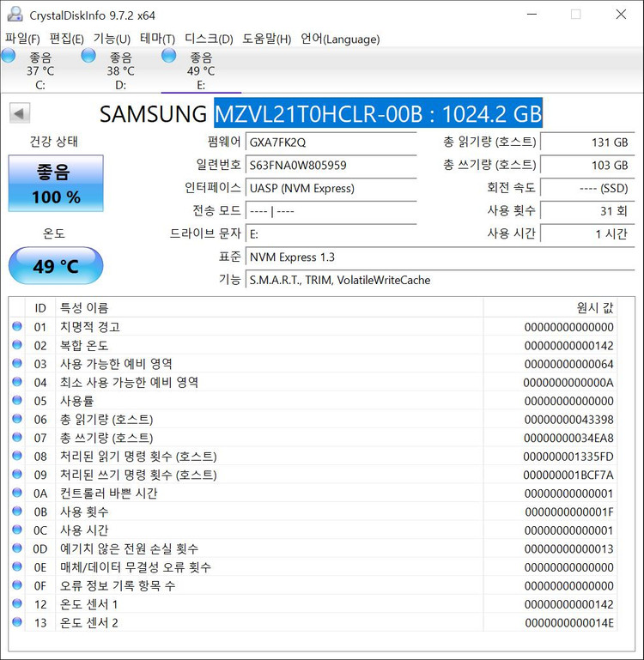644x660 pixels.
Task: Click the rotation rate value ---- (SSD)
Action: 586,188
